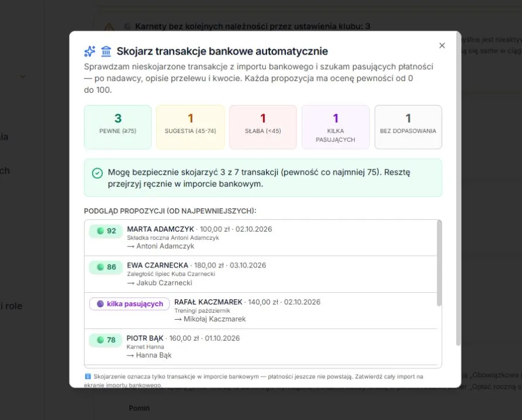Select the 'Sugestia (45-74)' summary card

pos(190,127)
